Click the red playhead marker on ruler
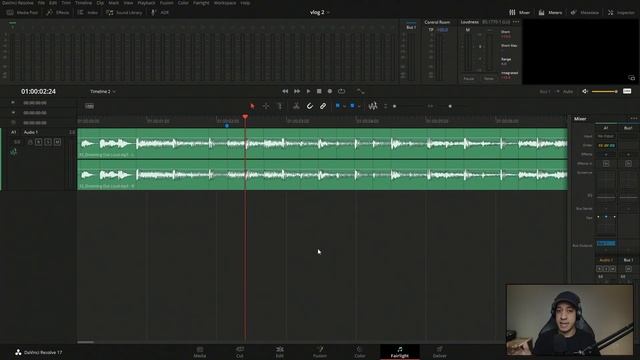This screenshot has height=360, width=640. [245, 117]
